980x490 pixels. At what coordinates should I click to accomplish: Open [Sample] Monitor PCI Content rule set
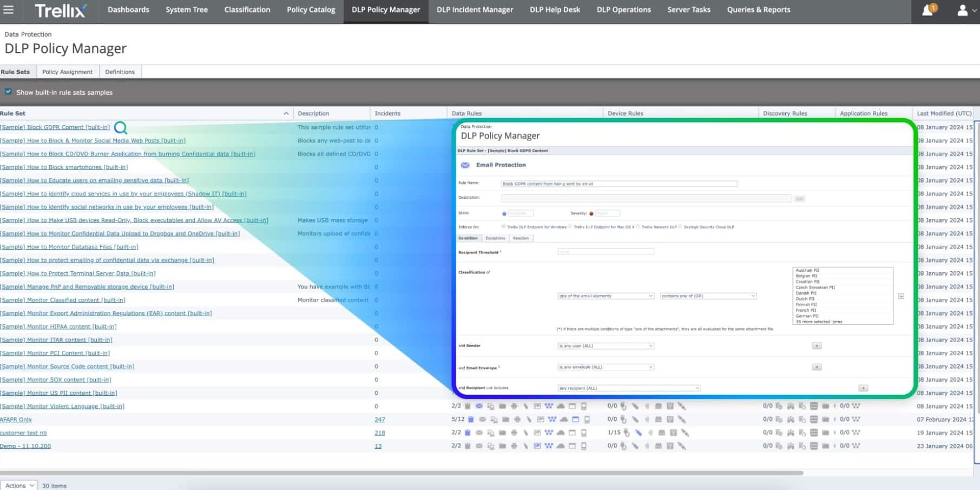55,353
